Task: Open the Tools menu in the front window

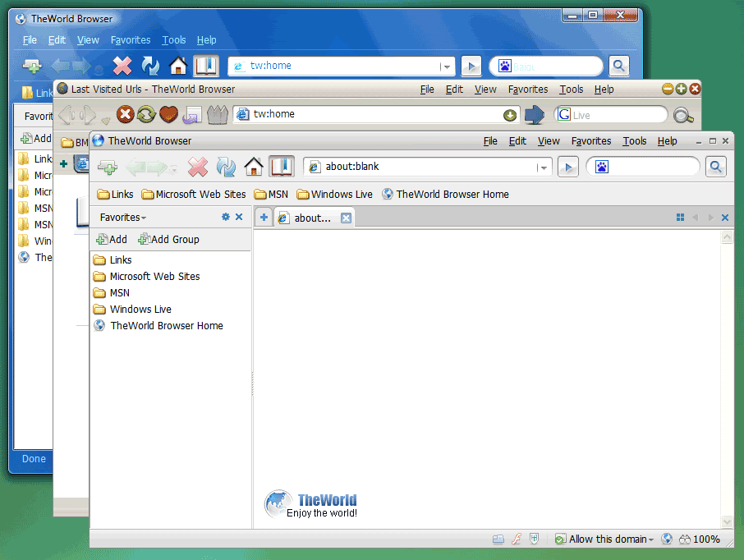Action: [634, 141]
